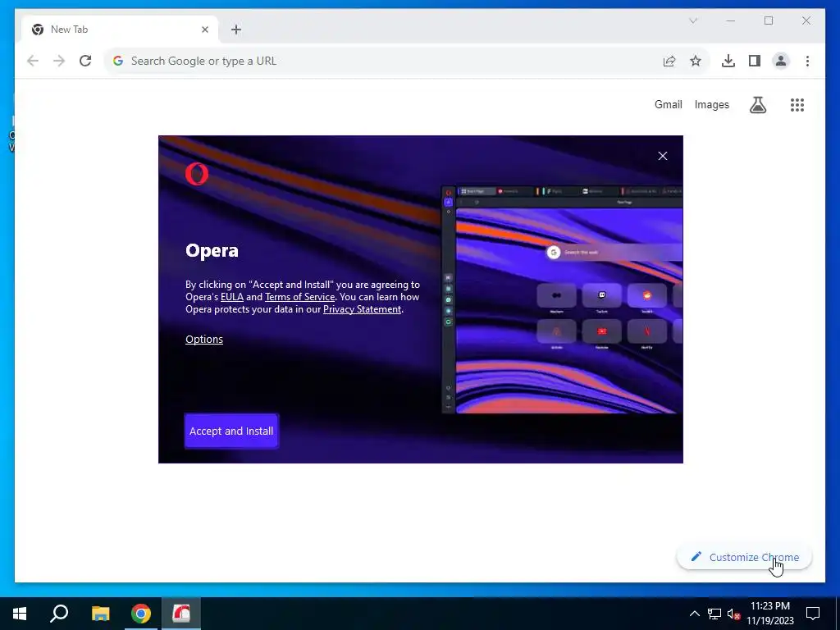Open the network status tray icon
This screenshot has width=840, height=630.
coord(714,614)
